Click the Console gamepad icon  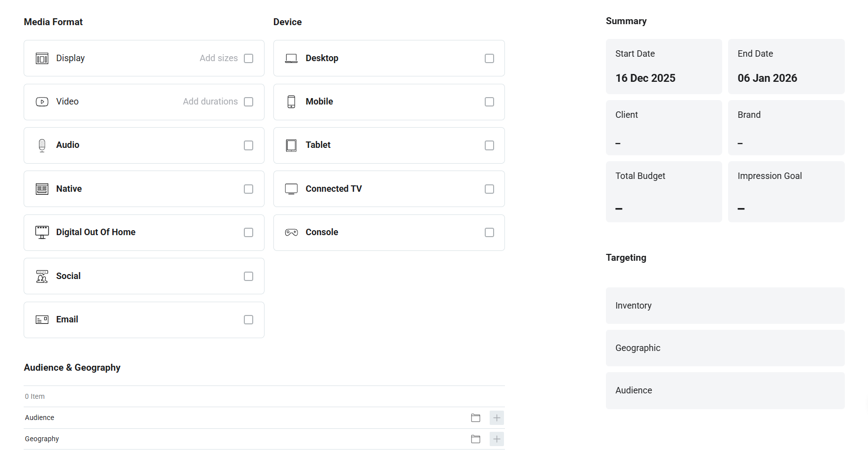click(291, 233)
